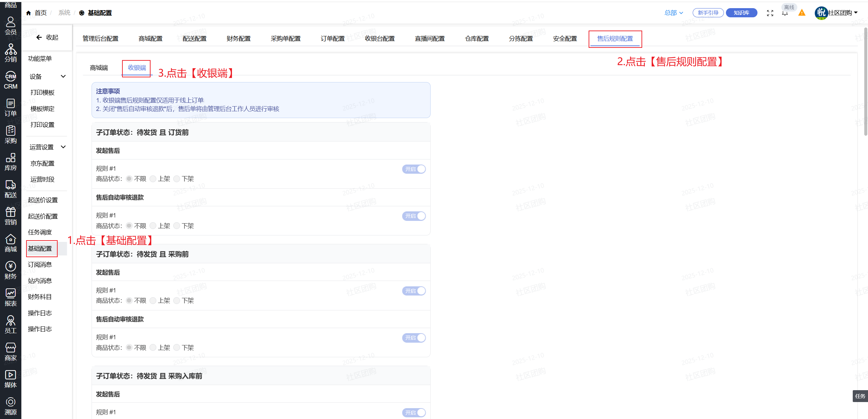Select 下架 radio under 订货前 售后自动审核退款
The image size is (868, 419).
tap(177, 226)
